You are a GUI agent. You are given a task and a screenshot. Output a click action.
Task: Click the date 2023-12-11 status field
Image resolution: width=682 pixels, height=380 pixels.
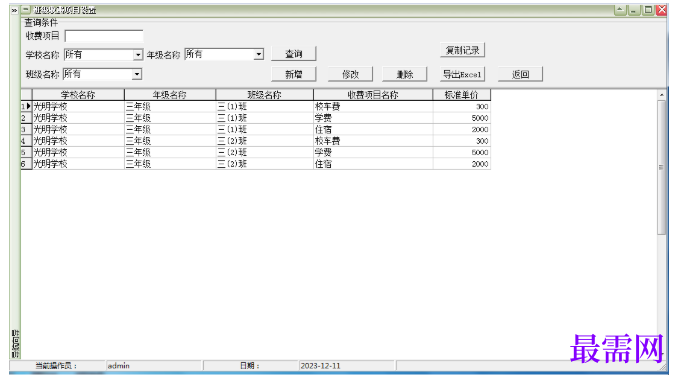coord(347,366)
